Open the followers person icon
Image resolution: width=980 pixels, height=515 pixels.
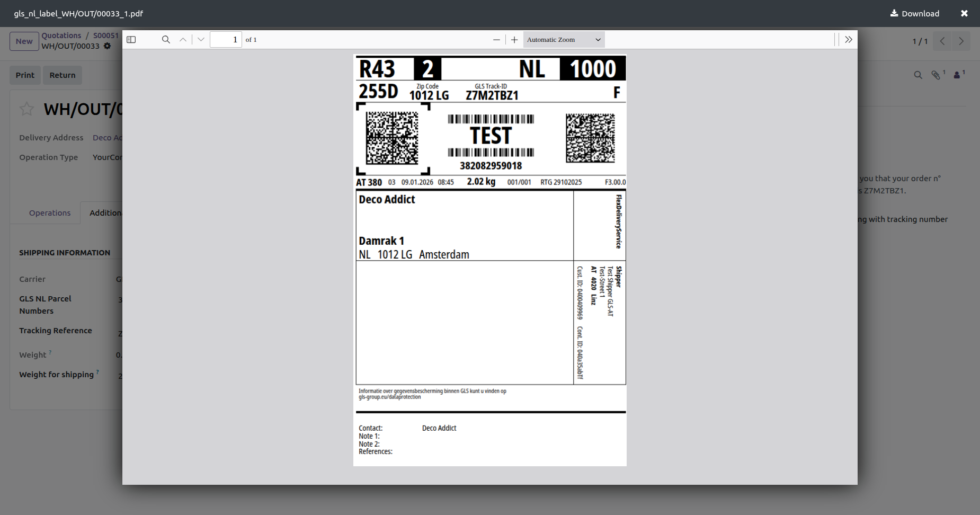958,75
